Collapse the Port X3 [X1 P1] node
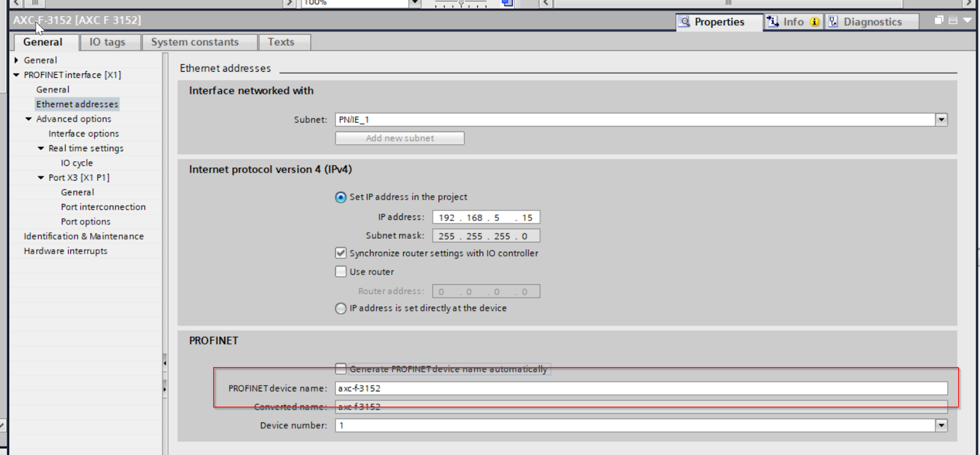This screenshot has height=455, width=980. 41,178
